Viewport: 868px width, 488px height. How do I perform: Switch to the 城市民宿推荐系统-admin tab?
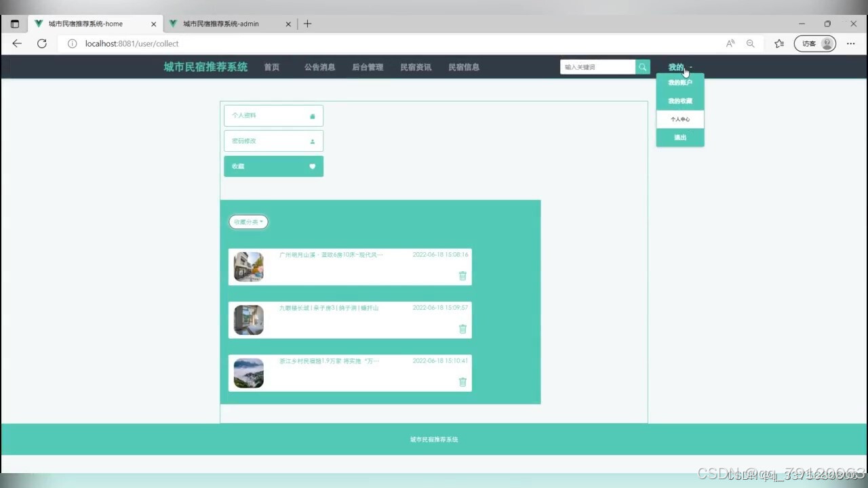pyautogui.click(x=229, y=24)
